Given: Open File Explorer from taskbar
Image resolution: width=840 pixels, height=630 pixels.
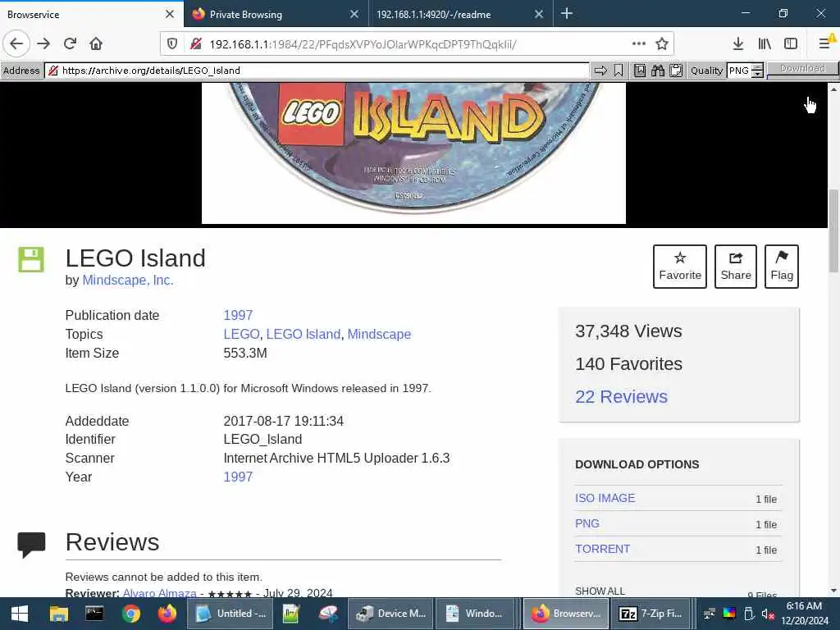Looking at the screenshot, I should (x=58, y=614).
